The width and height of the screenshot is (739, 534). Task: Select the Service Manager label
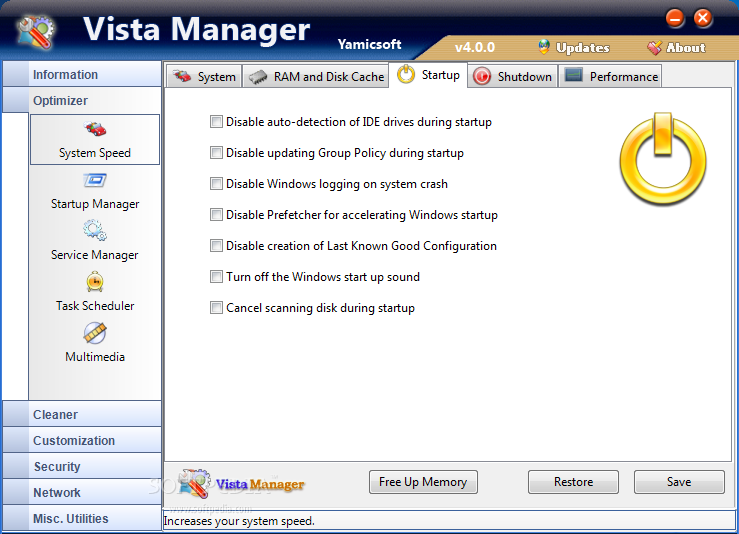[x=95, y=255]
